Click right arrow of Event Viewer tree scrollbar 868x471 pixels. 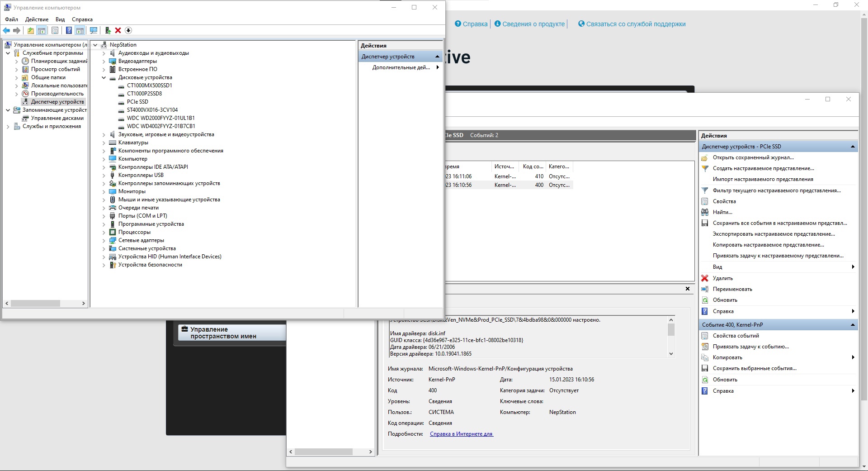(370, 452)
